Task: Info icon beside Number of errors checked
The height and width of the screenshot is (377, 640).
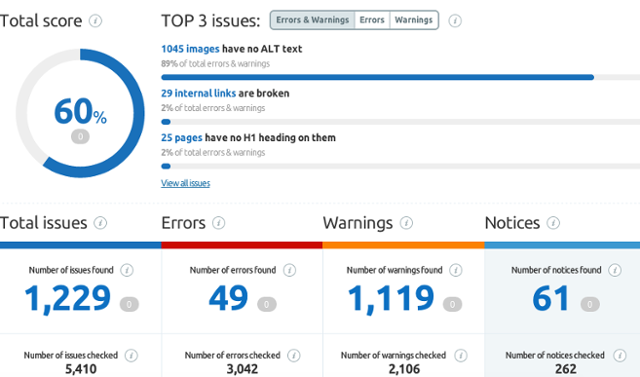Action: pos(293,355)
